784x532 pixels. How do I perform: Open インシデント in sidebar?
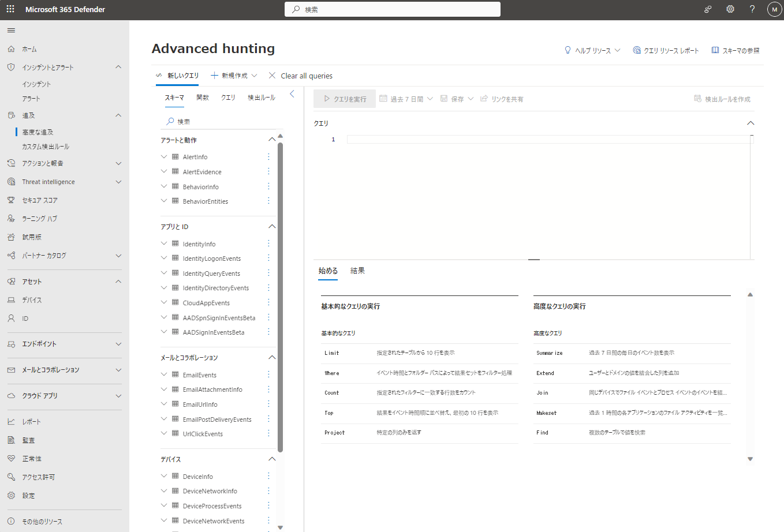(36, 84)
